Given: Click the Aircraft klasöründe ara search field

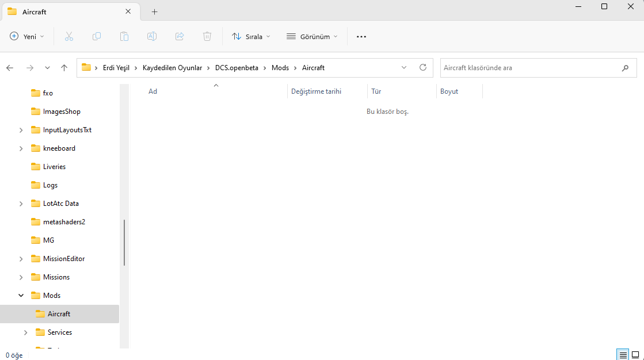Looking at the screenshot, I should click(530, 68).
